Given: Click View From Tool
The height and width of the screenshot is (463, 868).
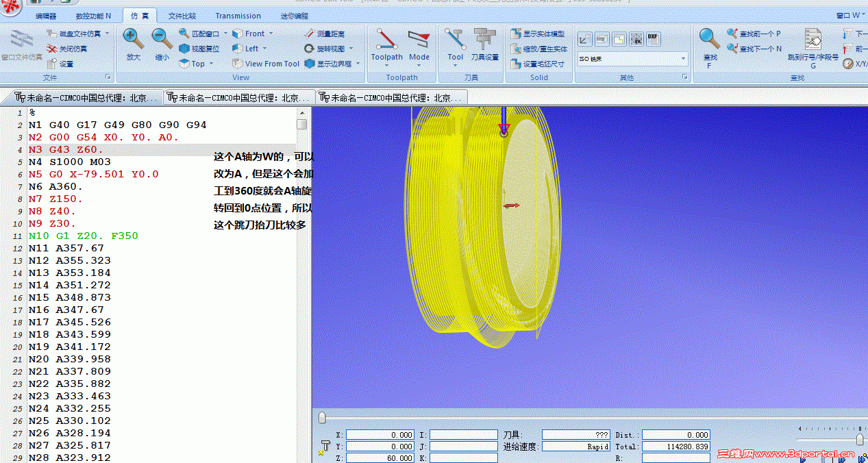Looking at the screenshot, I should pyautogui.click(x=266, y=64).
